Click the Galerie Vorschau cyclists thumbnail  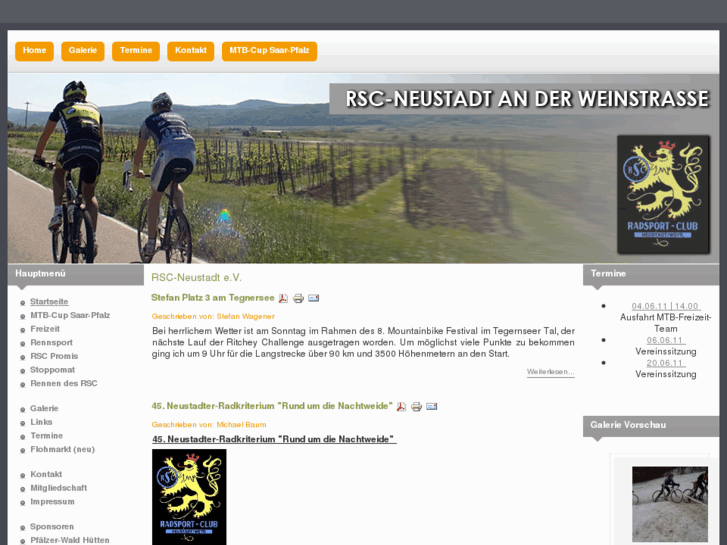[x=670, y=504]
